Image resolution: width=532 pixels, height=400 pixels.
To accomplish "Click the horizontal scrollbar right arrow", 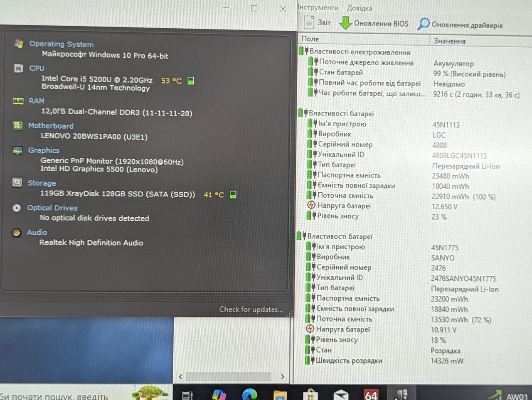I will pos(283,377).
